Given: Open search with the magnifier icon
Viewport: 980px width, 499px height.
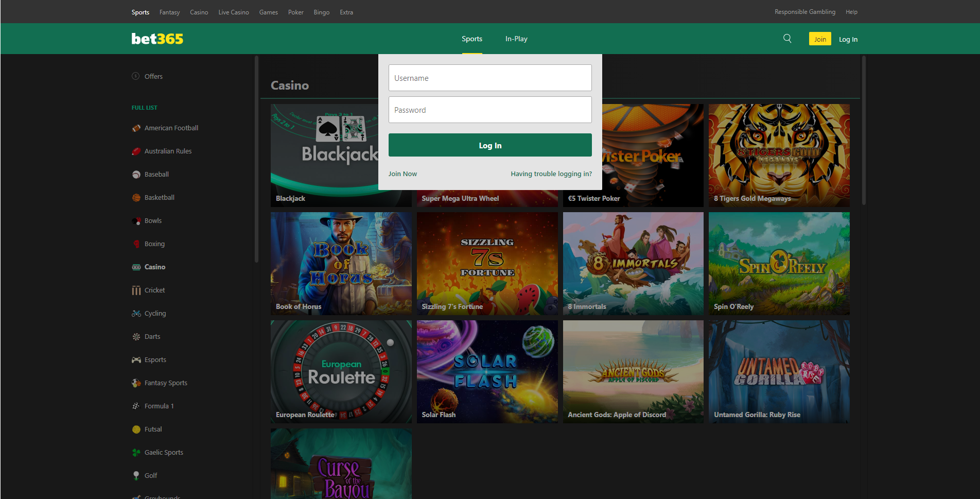Looking at the screenshot, I should 787,39.
